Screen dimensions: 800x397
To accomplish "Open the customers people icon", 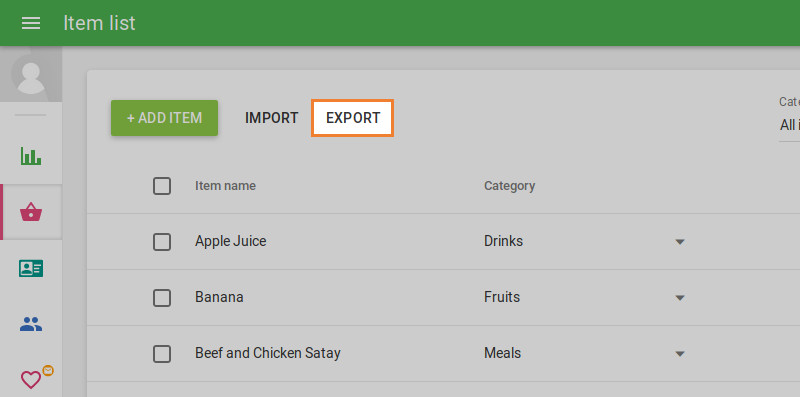I will point(31,324).
